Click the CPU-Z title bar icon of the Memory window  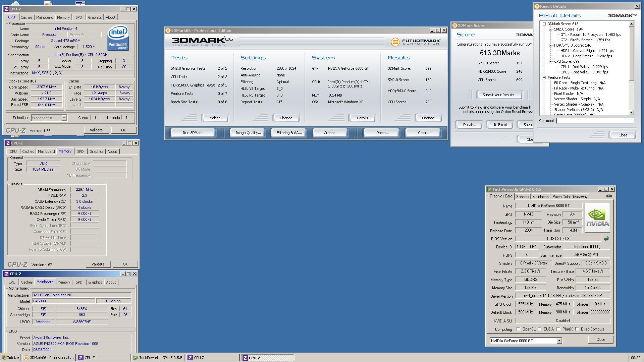pyautogui.click(x=8, y=143)
